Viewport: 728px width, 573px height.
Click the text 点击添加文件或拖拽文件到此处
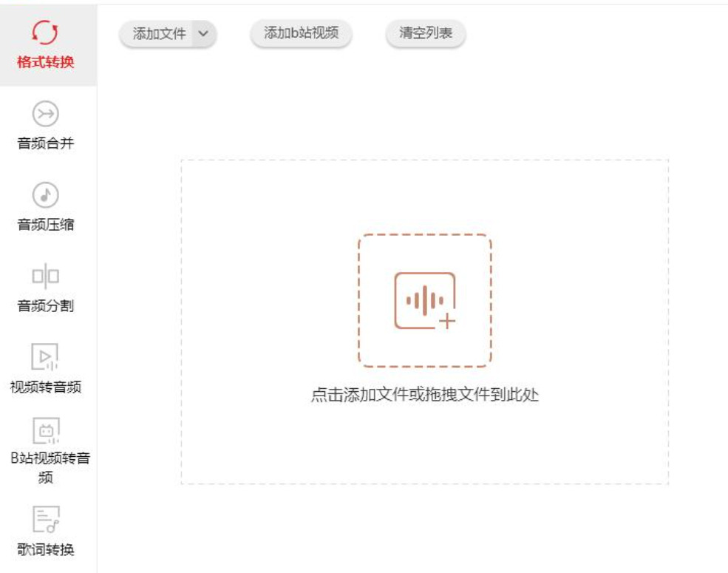[x=425, y=395]
